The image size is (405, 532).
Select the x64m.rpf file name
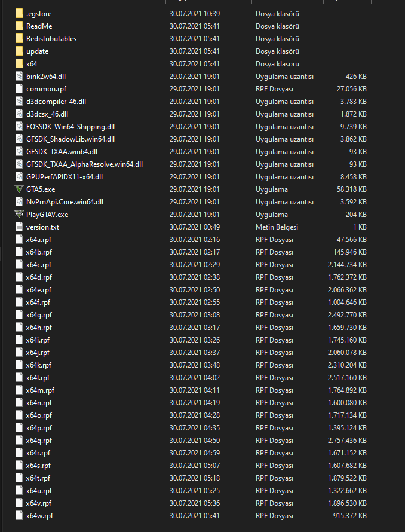pyautogui.click(x=40, y=390)
